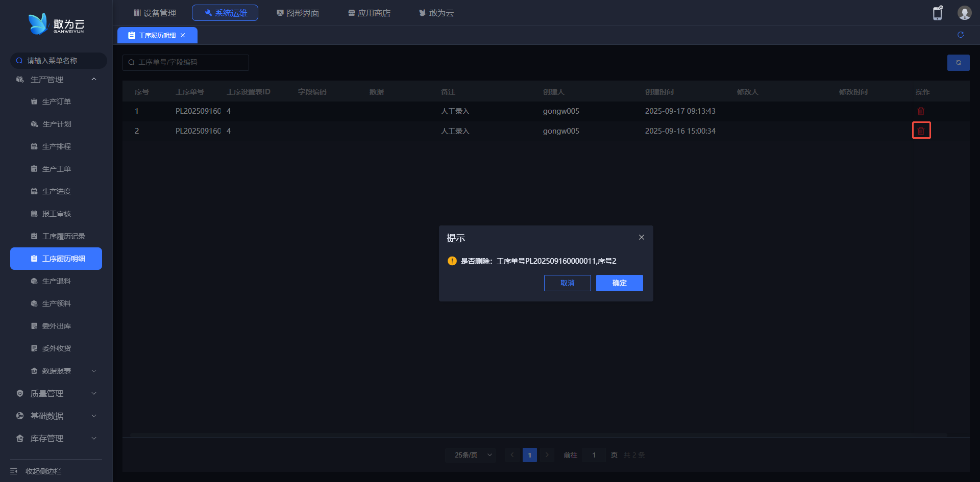Click the delete trash icon in row 1
This screenshot has height=482, width=980.
tap(921, 111)
